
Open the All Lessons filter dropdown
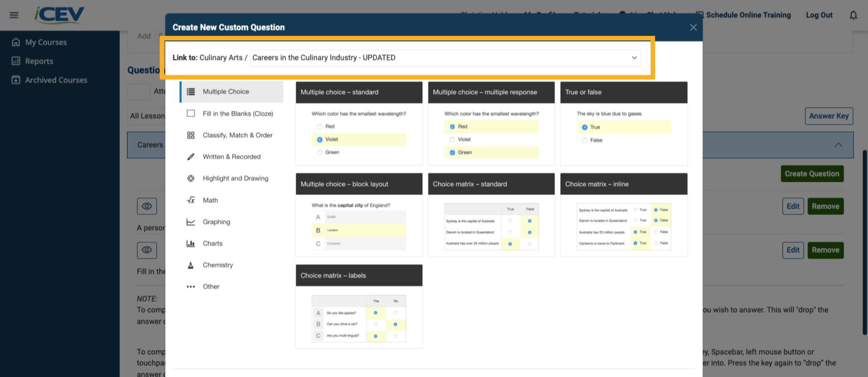pyautogui.click(x=147, y=116)
